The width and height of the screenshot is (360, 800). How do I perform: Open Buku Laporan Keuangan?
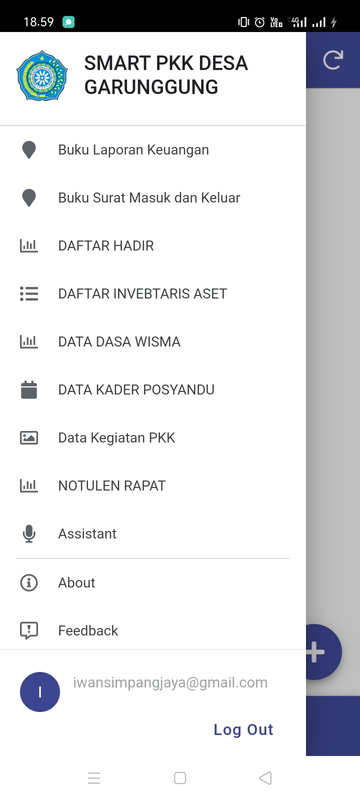point(153,150)
